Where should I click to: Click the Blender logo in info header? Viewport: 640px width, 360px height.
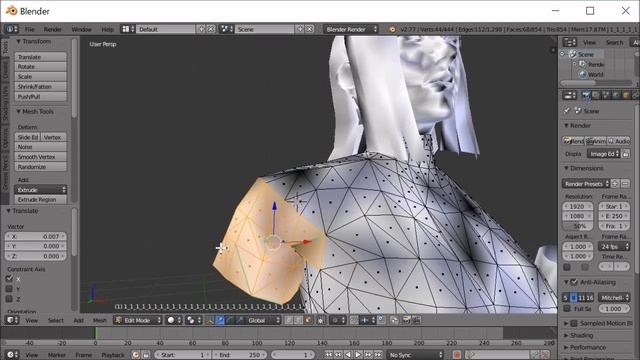(x=392, y=29)
